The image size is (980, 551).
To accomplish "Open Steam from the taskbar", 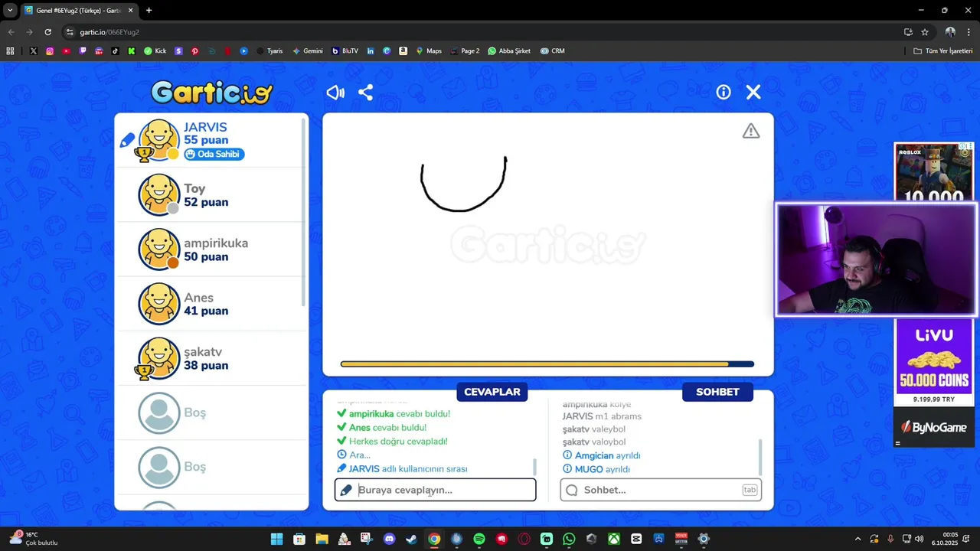I will point(411,539).
